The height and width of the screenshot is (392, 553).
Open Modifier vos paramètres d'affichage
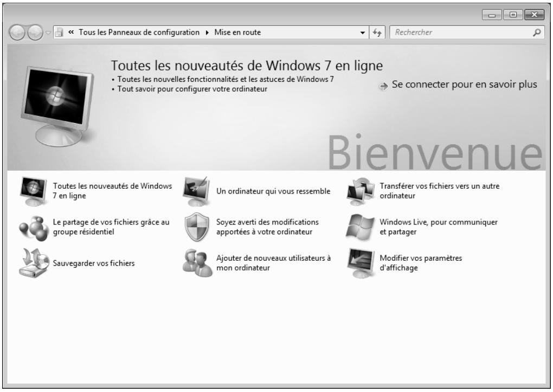(x=420, y=263)
